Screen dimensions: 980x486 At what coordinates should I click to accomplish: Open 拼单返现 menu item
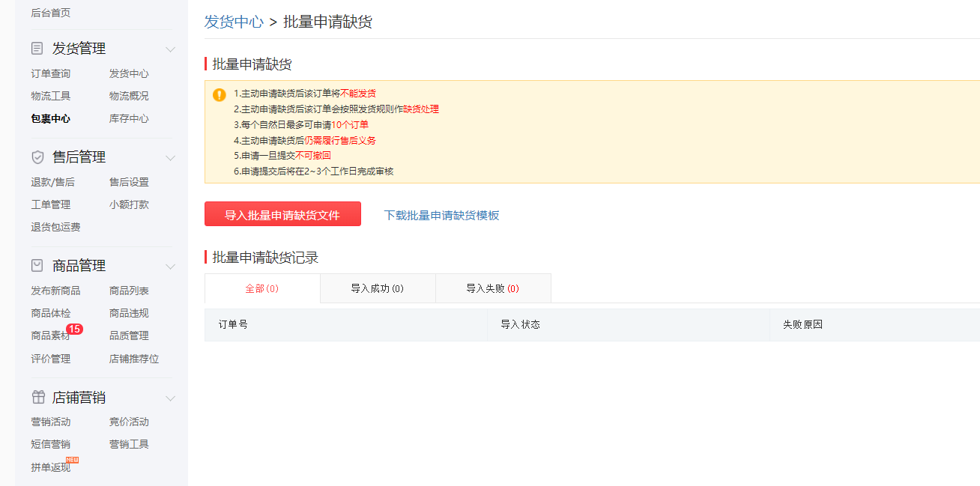(51, 467)
